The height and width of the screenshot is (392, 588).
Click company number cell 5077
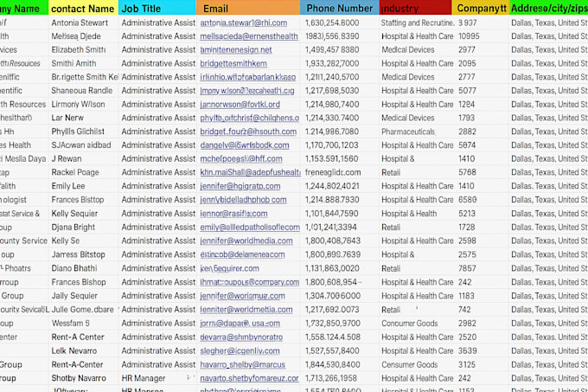pos(467,91)
